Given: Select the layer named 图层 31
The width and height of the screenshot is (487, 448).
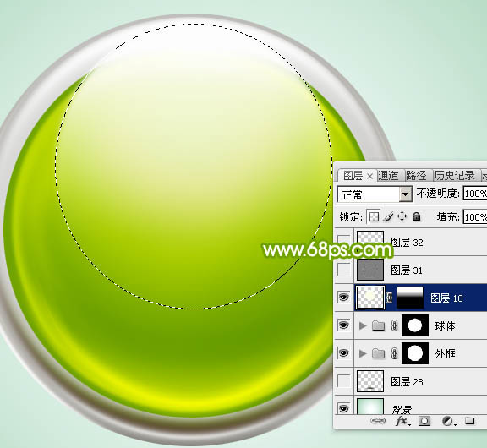Looking at the screenshot, I should 407,270.
